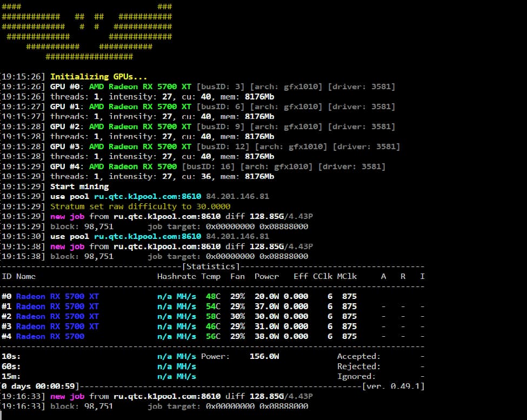Viewport: 527px width, 420px height.
Task: Click the "Start mining" log line
Action: pos(79,186)
